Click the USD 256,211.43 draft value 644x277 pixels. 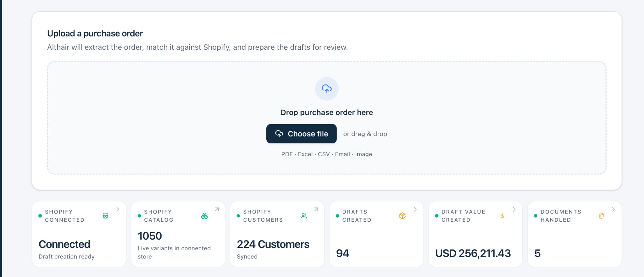473,253
